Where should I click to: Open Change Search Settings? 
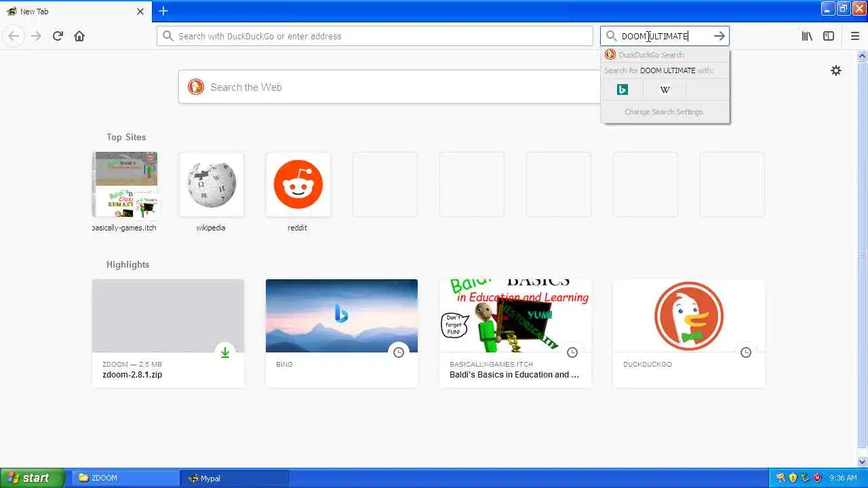click(x=664, y=112)
